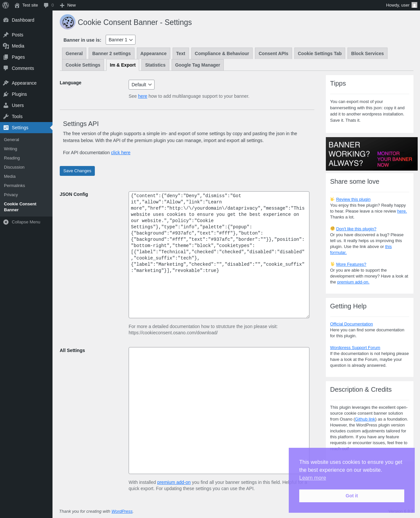Open the Wordpress Support Forum link
Image resolution: width=420 pixels, height=518 pixels.
(x=355, y=347)
